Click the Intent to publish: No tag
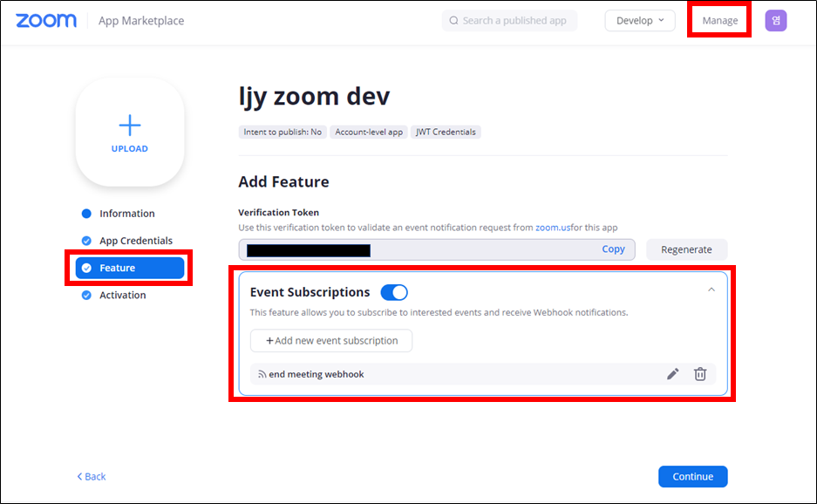 coord(283,132)
